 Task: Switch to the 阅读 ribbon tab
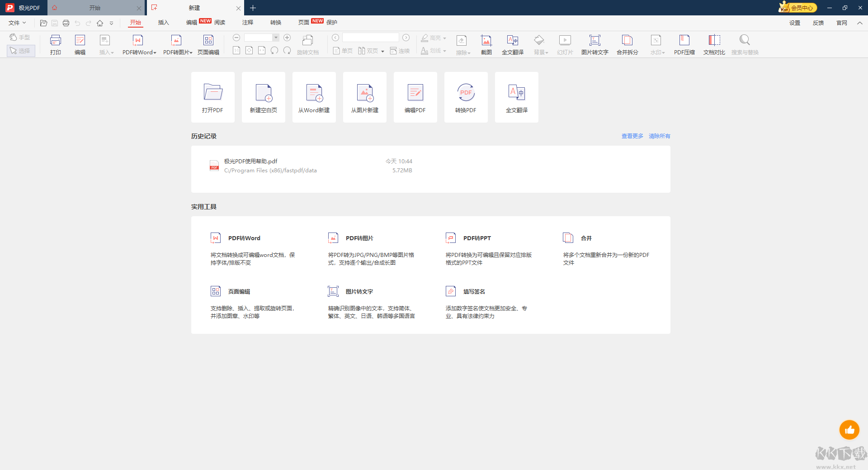[x=220, y=23]
